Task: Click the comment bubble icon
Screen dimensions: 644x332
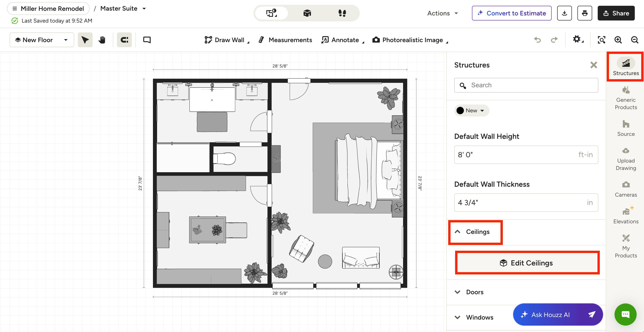Action: click(x=147, y=40)
